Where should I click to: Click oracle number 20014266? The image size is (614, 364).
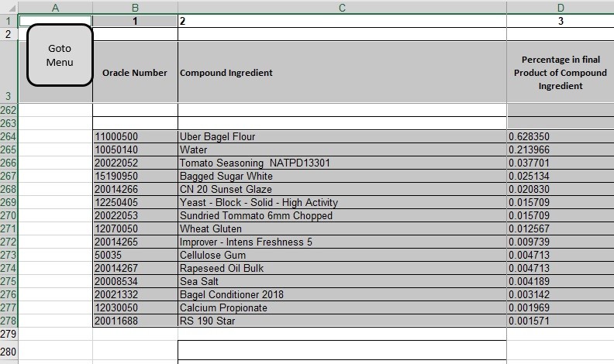135,189
